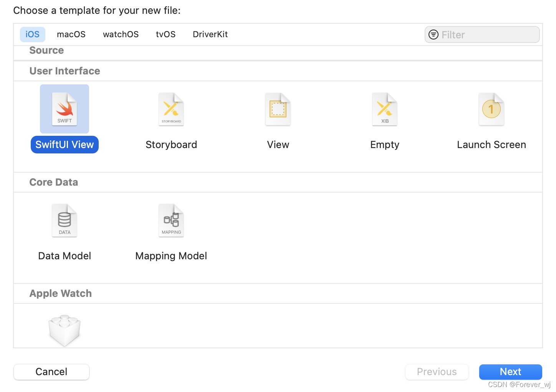Switch to the macOS platform tab
The image size is (556, 392).
point(71,35)
